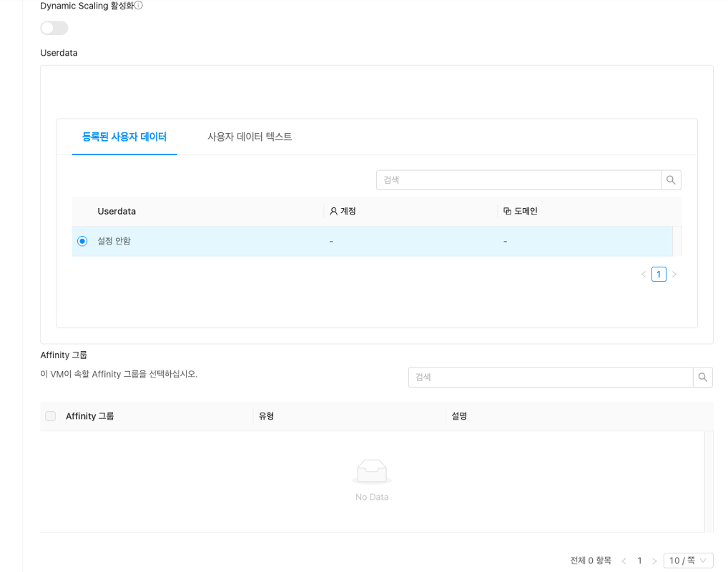The image size is (728, 572).
Task: Click the Userdata table previous page arrow
Action: click(644, 275)
